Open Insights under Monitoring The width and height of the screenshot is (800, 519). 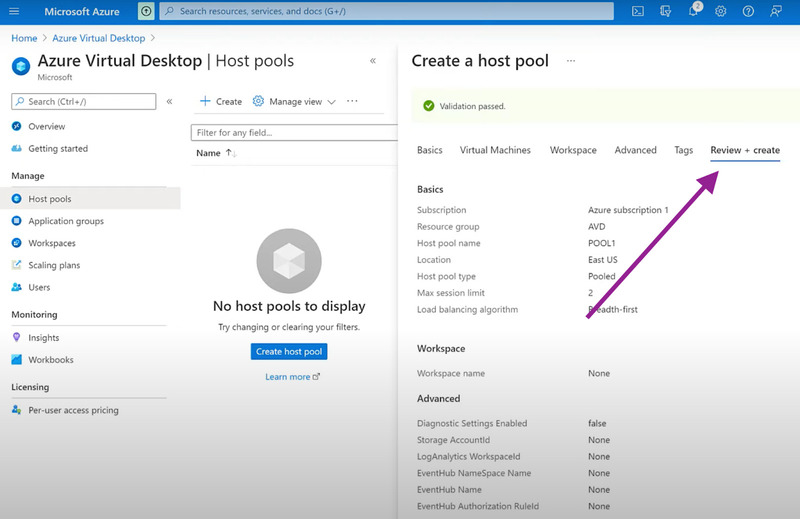(x=44, y=337)
